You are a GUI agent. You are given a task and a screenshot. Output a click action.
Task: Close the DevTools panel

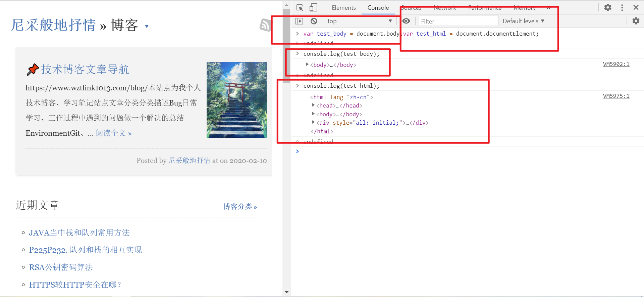point(636,7)
